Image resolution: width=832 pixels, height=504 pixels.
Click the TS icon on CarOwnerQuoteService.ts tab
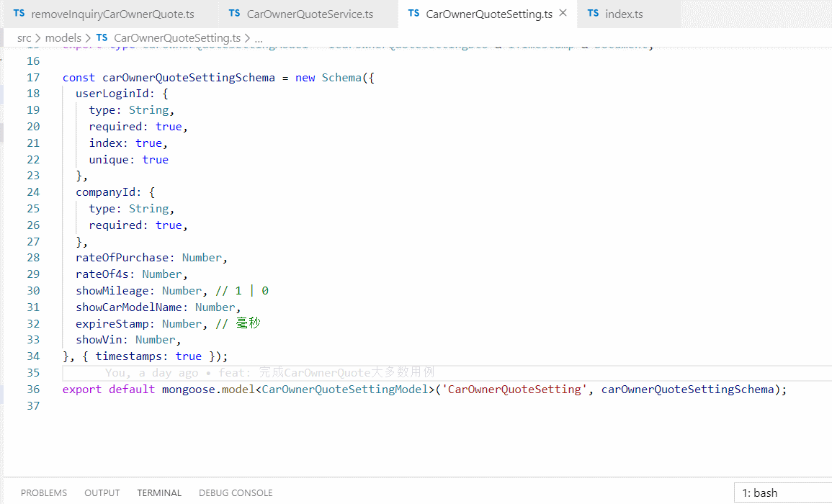point(236,13)
